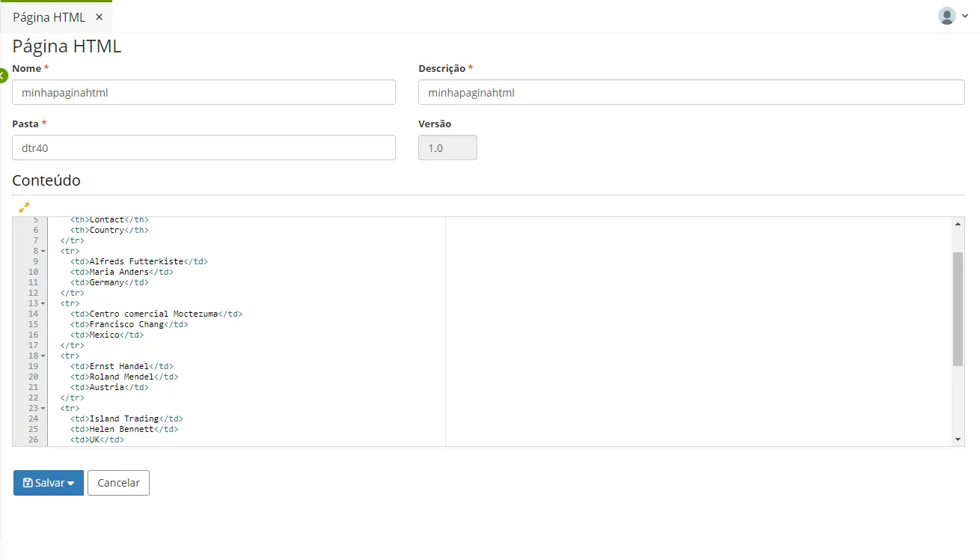This screenshot has width=980, height=560.
Task: Close the Página HTML tab
Action: 99,16
